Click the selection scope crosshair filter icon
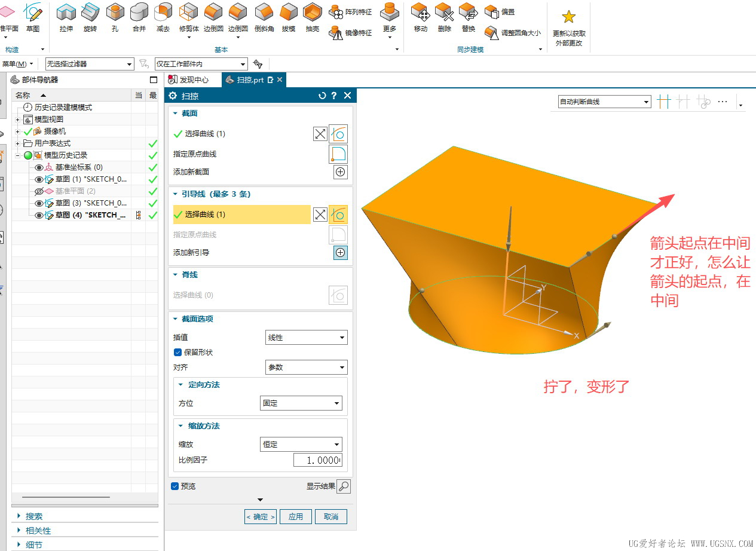 [258, 64]
